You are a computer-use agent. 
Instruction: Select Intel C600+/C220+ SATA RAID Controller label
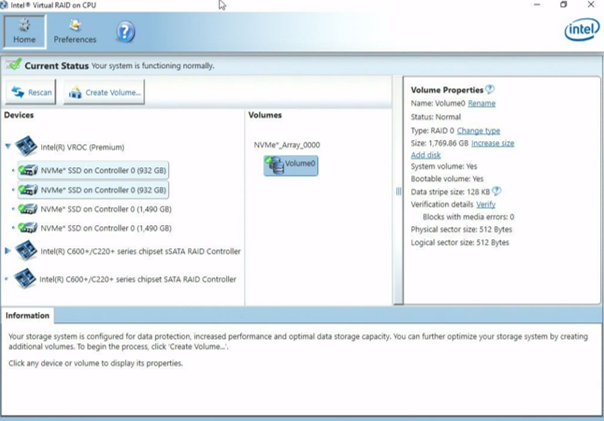click(138, 279)
